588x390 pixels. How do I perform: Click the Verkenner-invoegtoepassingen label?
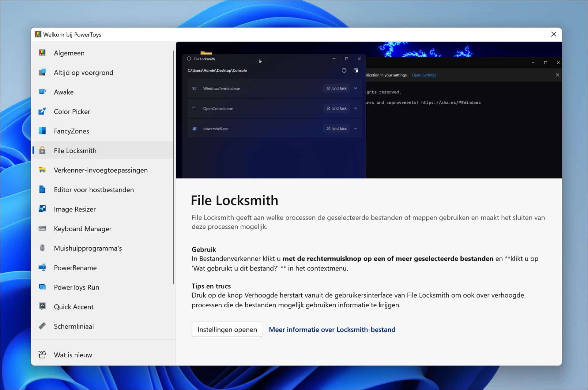[101, 170]
